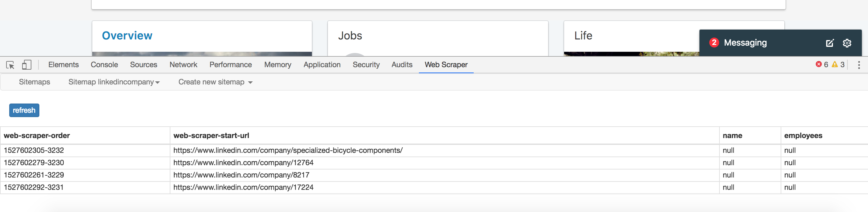Viewport: 868px width, 212px height.
Task: Click the yellow warning count icon
Action: pos(835,64)
